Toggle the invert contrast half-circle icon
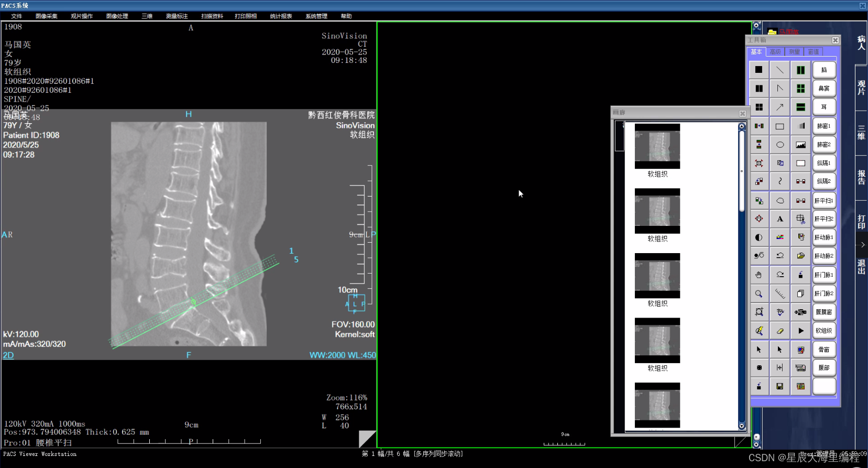Viewport: 868px width, 468px height. [759, 237]
